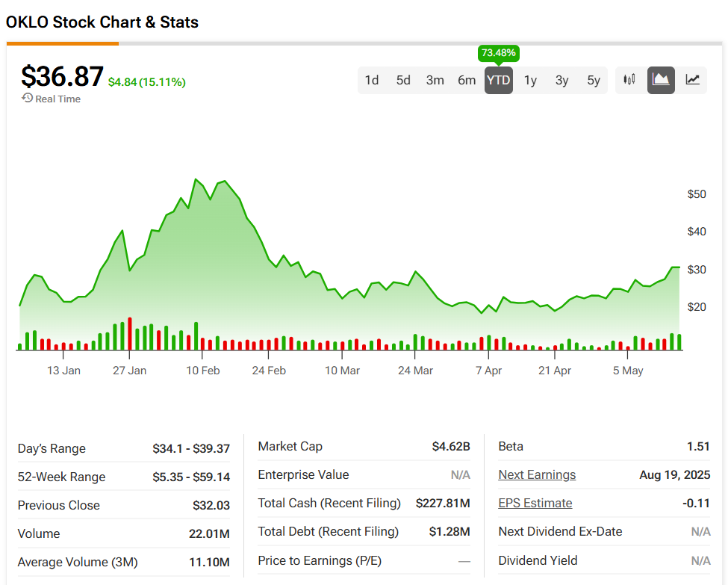The image size is (728, 585).
Task: Click the $30 price axis label
Action: click(x=697, y=270)
